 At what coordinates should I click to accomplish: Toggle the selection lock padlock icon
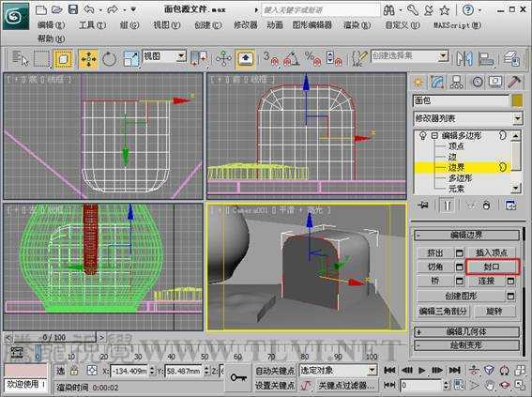coord(74,371)
